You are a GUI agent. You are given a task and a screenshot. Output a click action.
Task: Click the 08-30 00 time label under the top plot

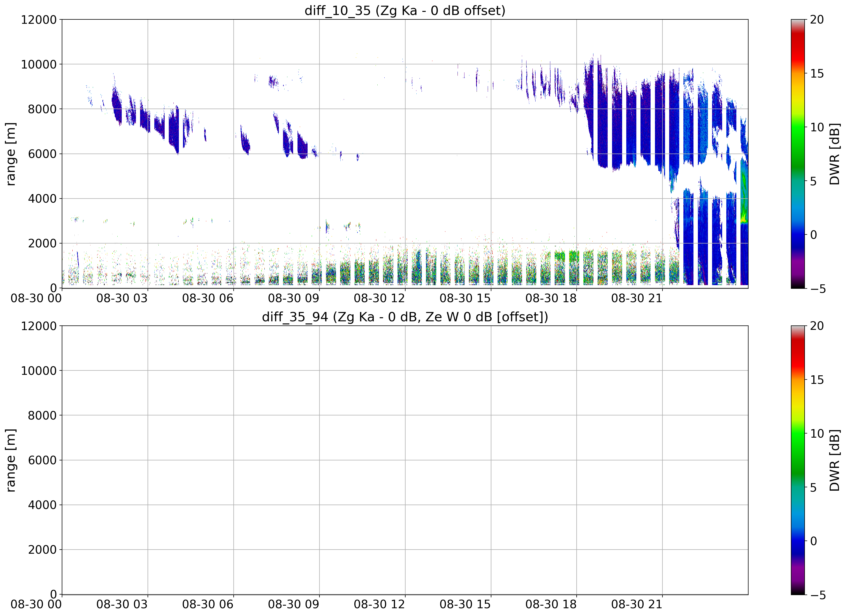pos(36,299)
